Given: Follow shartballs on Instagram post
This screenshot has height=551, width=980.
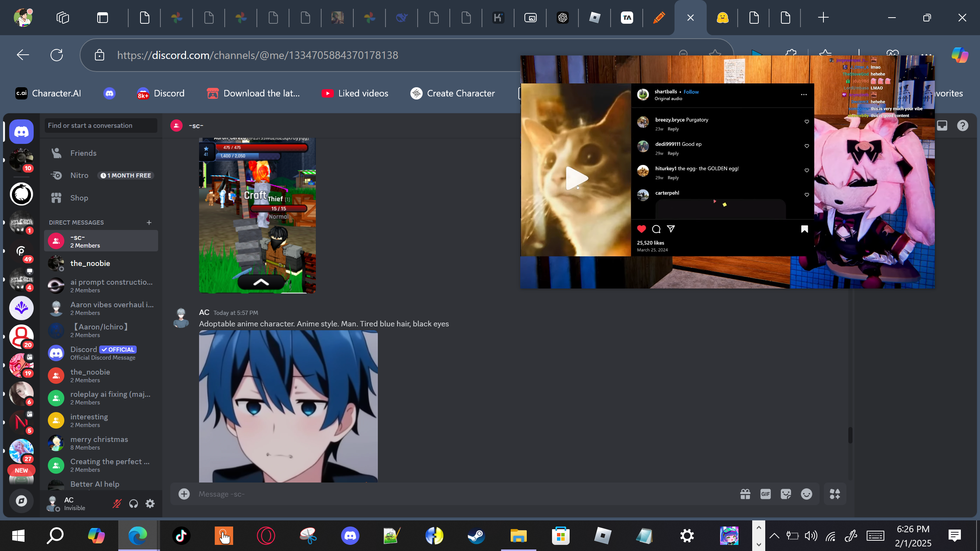Looking at the screenshot, I should coord(691,92).
